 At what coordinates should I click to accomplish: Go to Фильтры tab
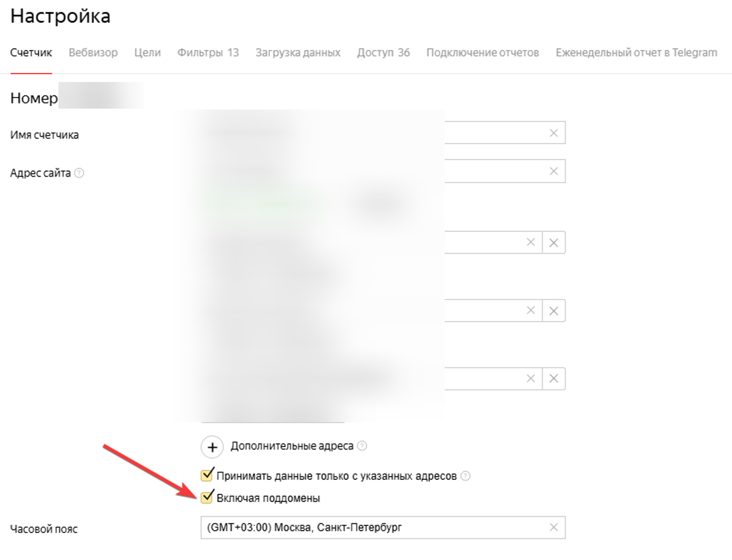point(208,53)
